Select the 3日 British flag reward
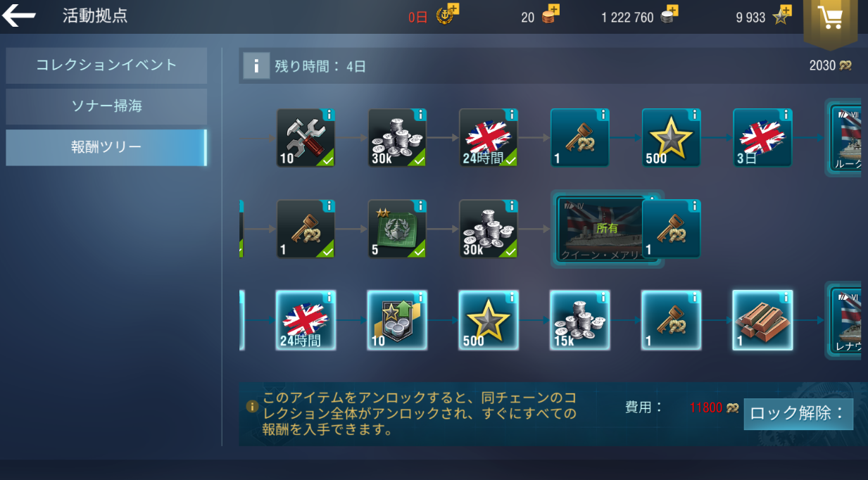 (x=762, y=138)
